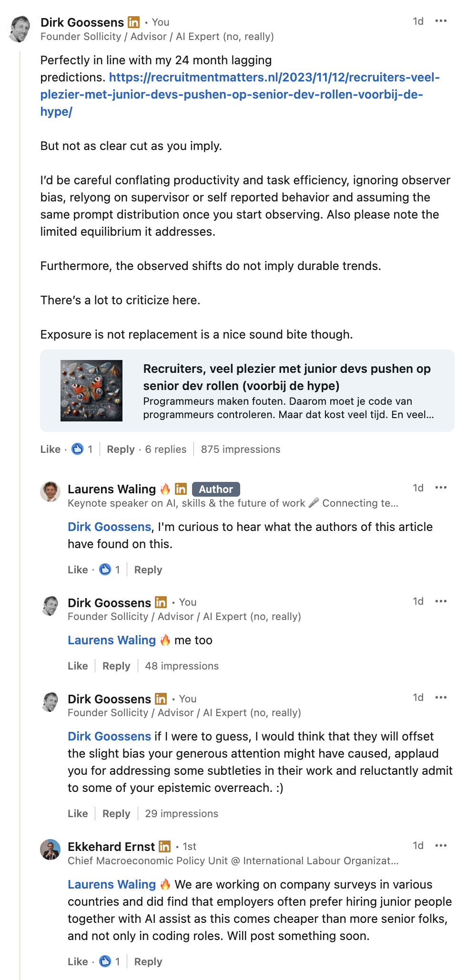Toggle Like on Dirk's top comment
Image resolution: width=467 pixels, height=980 pixels.
[x=50, y=449]
